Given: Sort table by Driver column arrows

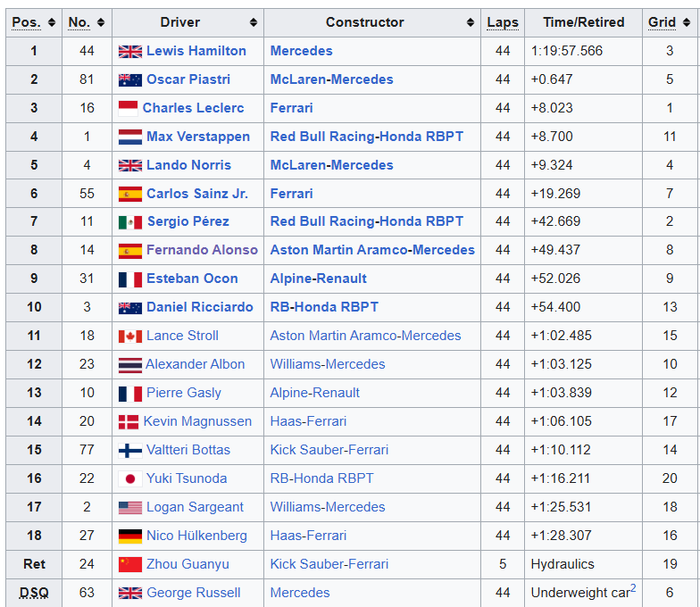Looking at the screenshot, I should (254, 22).
